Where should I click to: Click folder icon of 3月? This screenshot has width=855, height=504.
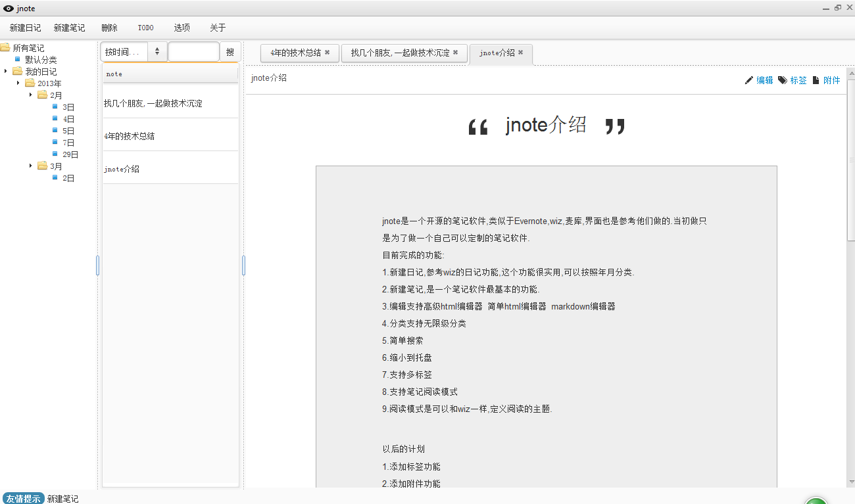coord(43,166)
